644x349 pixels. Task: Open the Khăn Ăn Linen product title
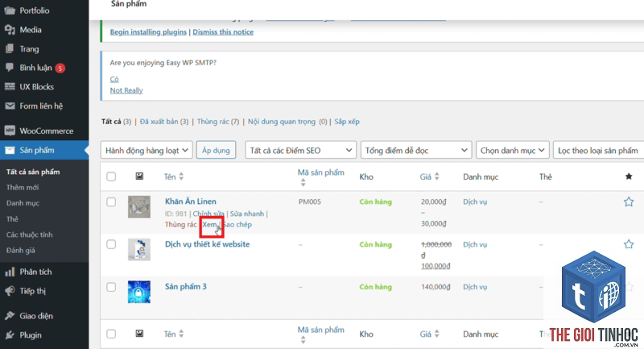[191, 202]
